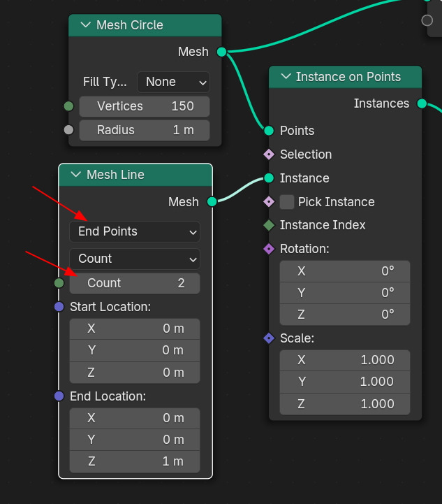
Task: Click End Location Z 1 m field
Action: pos(135,461)
